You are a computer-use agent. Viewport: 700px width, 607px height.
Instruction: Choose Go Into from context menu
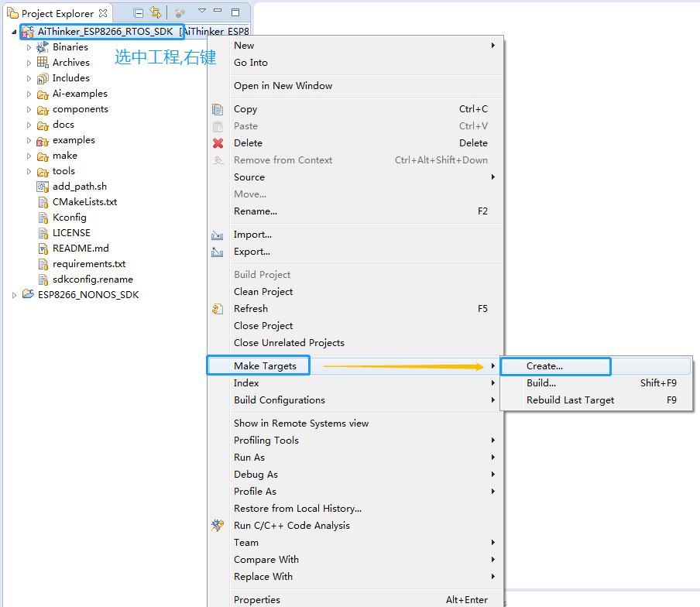pyautogui.click(x=355, y=63)
